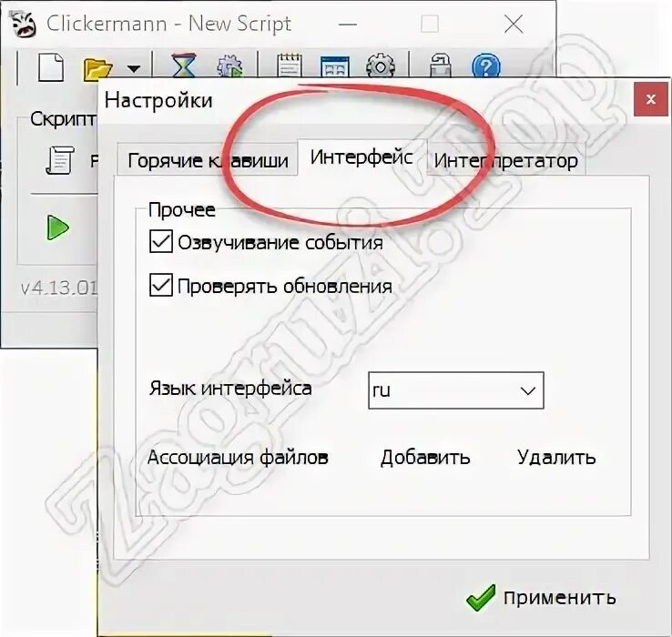Click the Clickermann app logo icon

[x=23, y=24]
